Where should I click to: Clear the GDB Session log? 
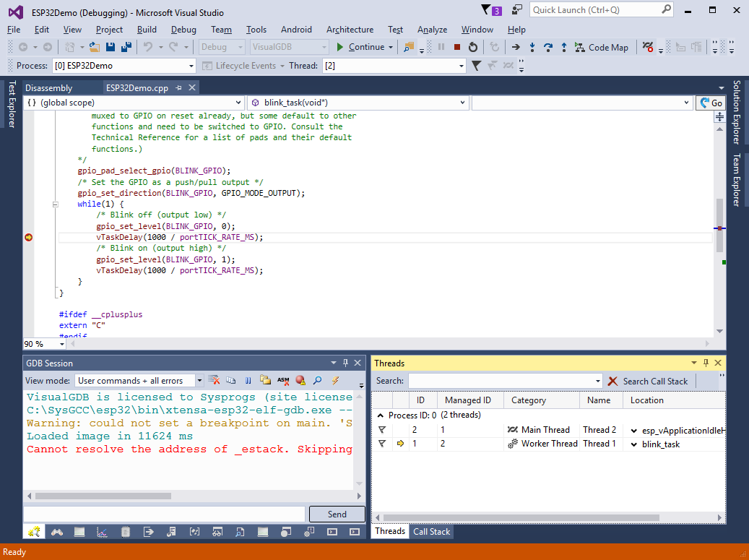[x=214, y=380]
